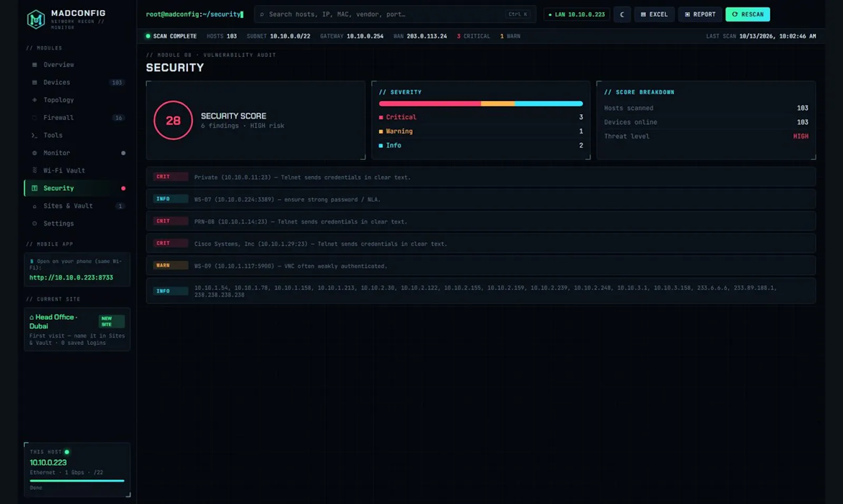Start a RESCAN
The image size is (843, 504).
(x=748, y=15)
